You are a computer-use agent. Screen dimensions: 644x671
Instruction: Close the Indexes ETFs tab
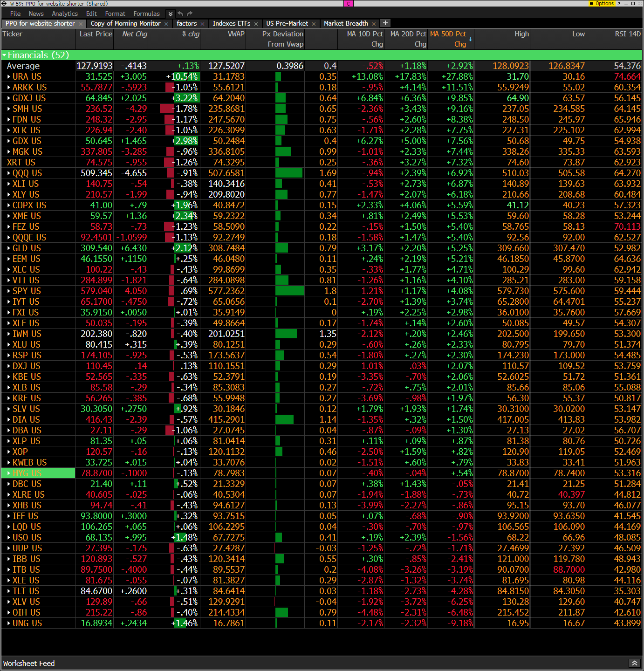[x=256, y=24]
